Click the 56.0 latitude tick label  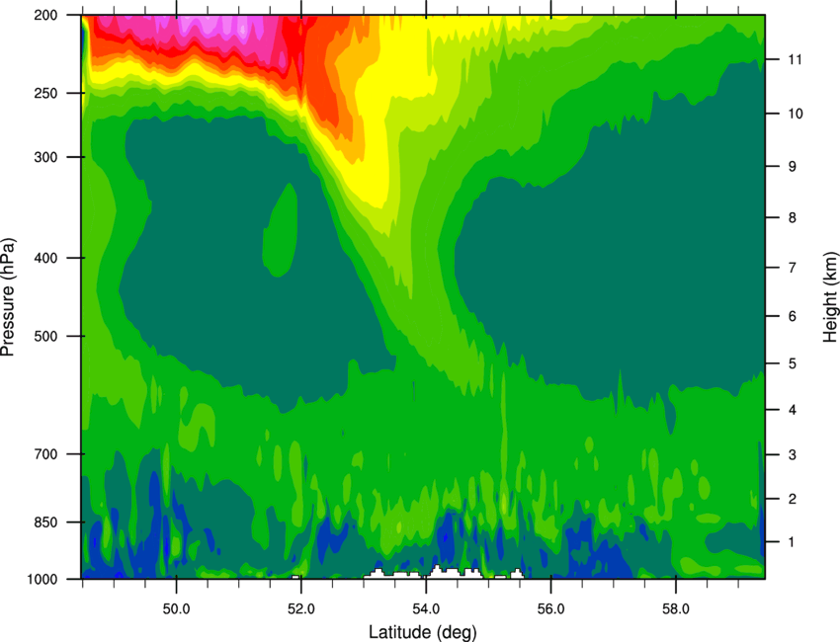point(550,609)
